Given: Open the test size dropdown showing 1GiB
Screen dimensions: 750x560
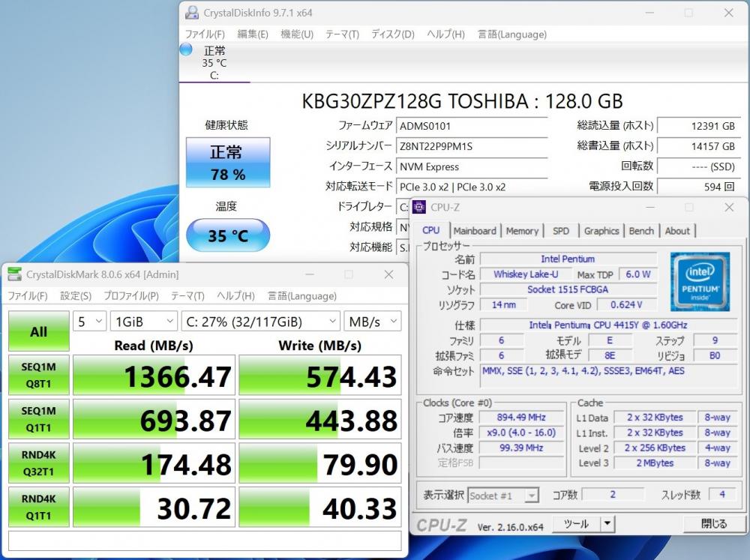Looking at the screenshot, I should point(143,322).
